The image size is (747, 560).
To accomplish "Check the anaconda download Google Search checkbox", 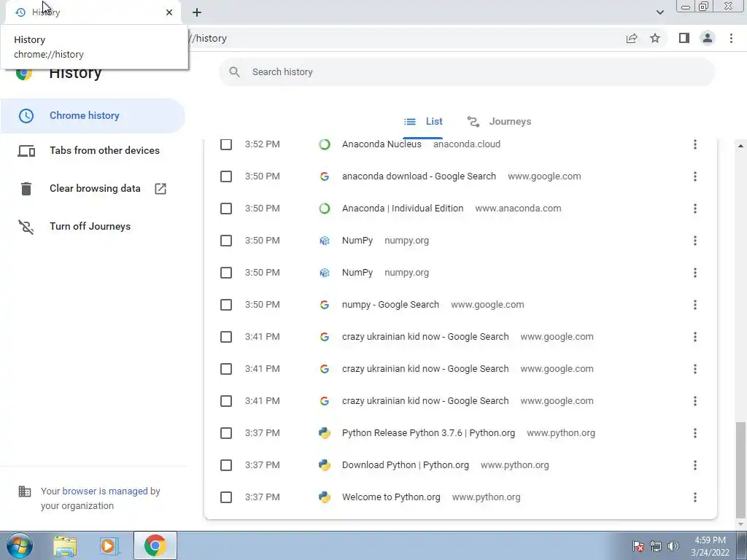I will tap(226, 176).
